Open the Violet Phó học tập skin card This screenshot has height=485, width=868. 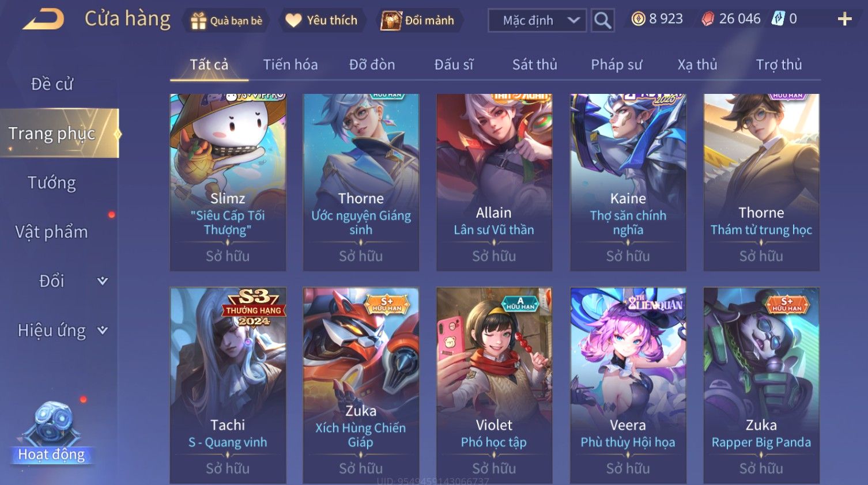click(494, 385)
